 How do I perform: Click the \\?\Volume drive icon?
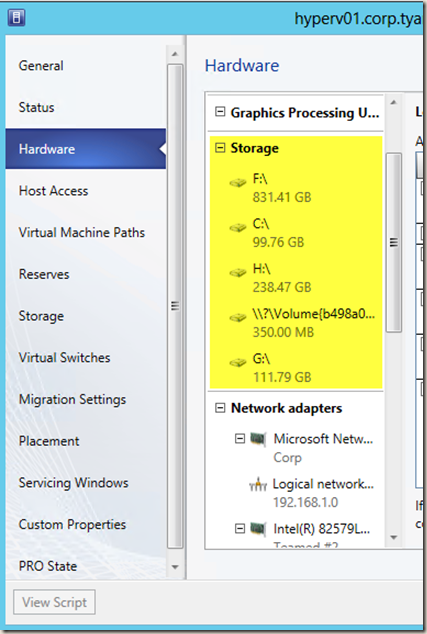coord(238,317)
